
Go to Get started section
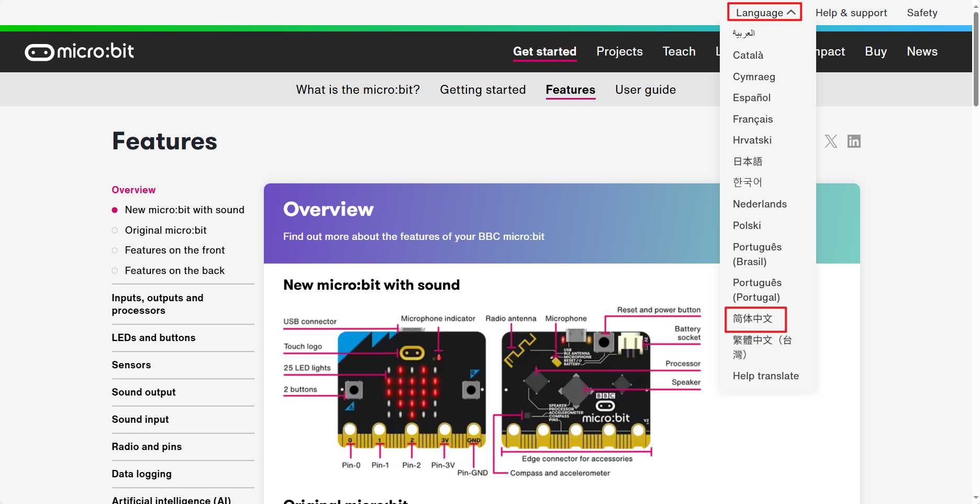coord(544,51)
